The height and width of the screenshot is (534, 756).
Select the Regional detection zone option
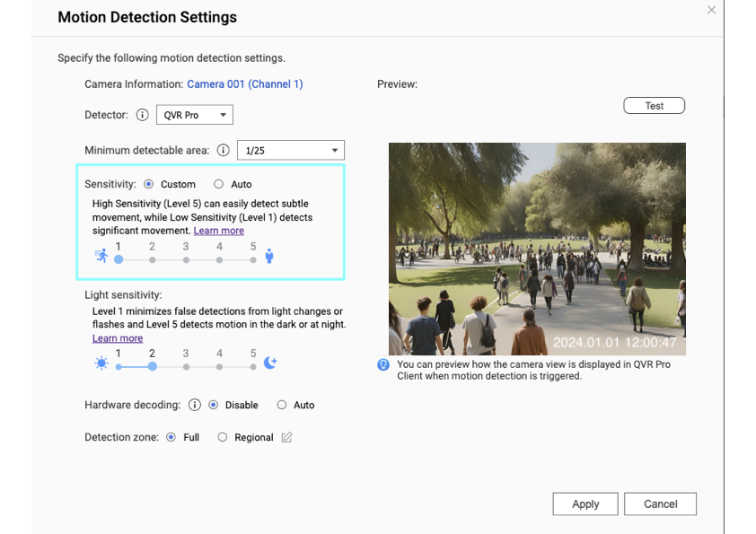[222, 437]
